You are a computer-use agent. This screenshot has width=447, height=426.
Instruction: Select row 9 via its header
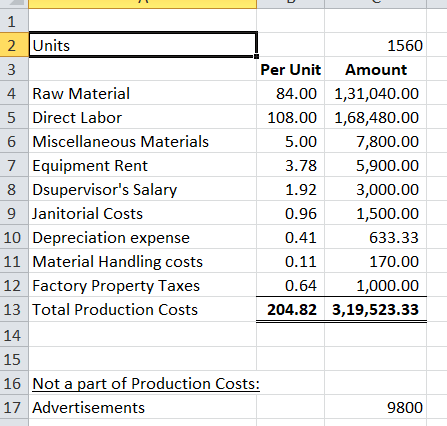tap(14, 213)
